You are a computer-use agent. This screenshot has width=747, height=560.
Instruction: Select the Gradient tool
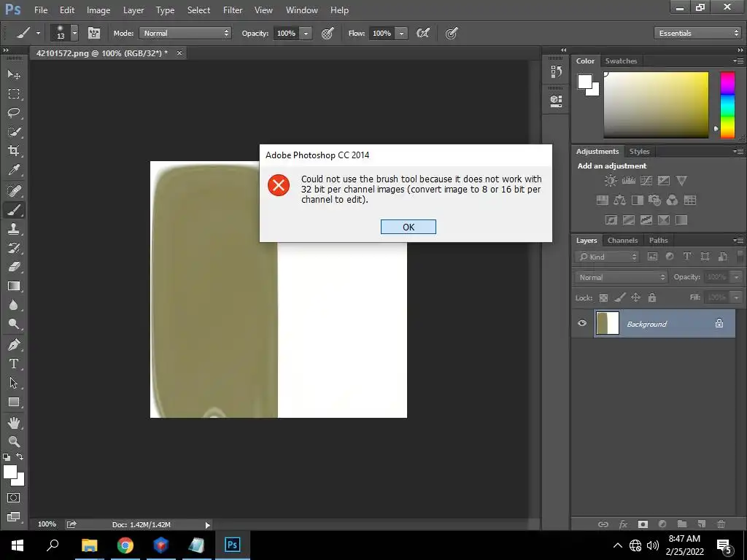point(14,286)
